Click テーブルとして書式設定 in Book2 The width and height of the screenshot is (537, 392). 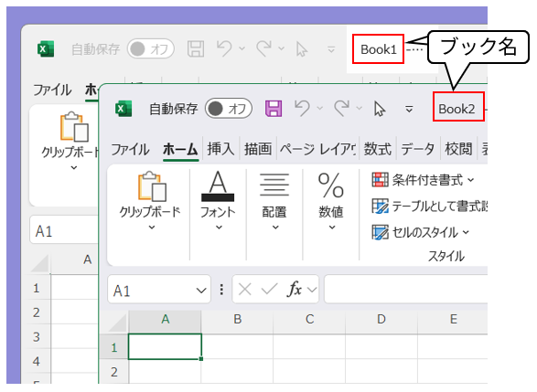click(429, 207)
